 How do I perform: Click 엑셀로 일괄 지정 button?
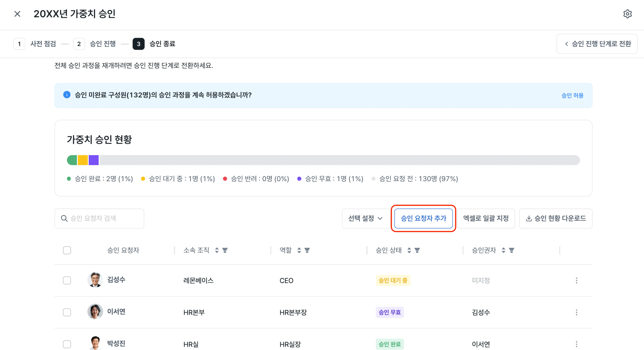coord(486,219)
